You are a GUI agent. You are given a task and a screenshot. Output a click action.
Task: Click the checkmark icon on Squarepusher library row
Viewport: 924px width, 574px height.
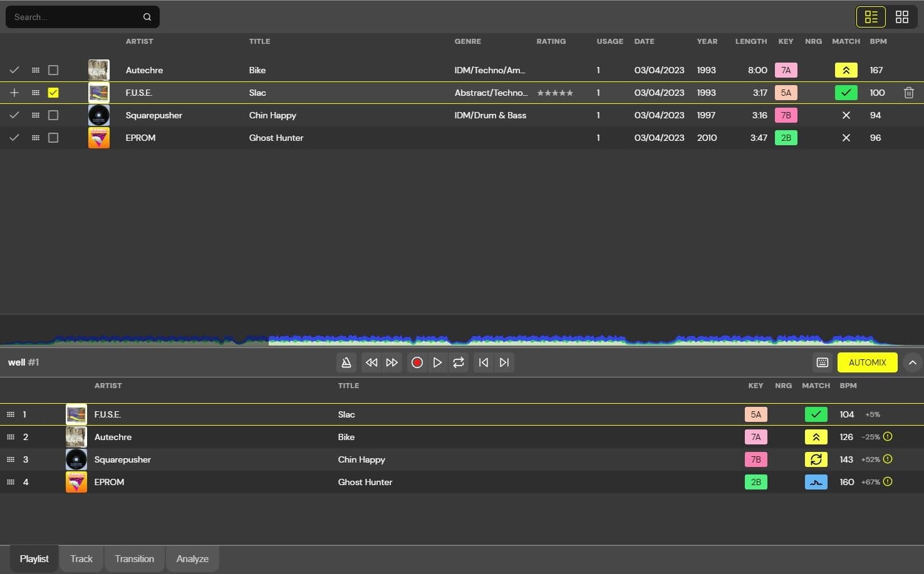tap(14, 115)
